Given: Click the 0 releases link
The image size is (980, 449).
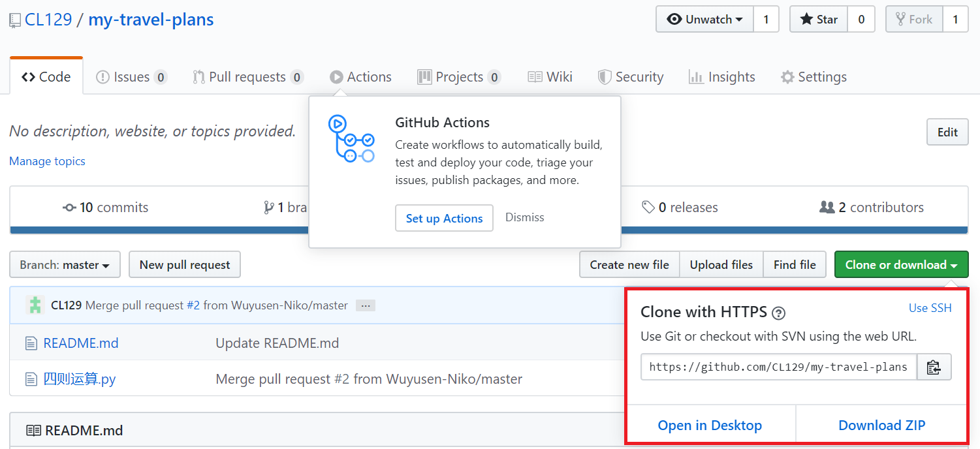Looking at the screenshot, I should pyautogui.click(x=680, y=208).
